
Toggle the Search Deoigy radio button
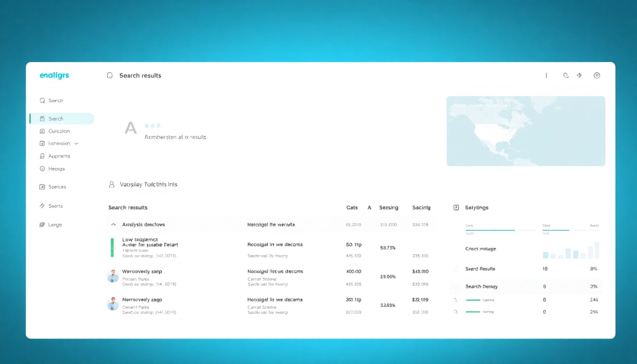[456, 286]
